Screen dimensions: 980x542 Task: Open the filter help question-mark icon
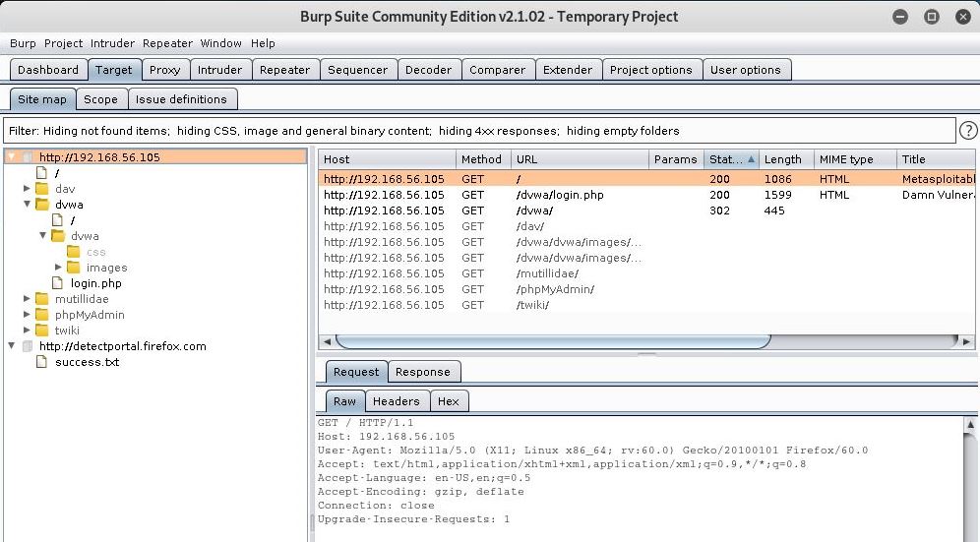click(968, 130)
